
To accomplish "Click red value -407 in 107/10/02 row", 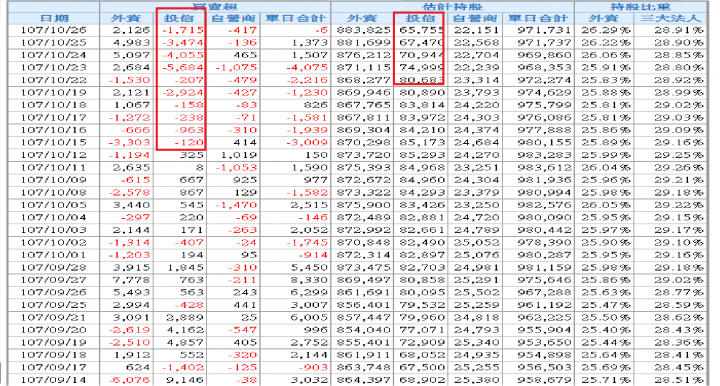I will click(x=189, y=242).
